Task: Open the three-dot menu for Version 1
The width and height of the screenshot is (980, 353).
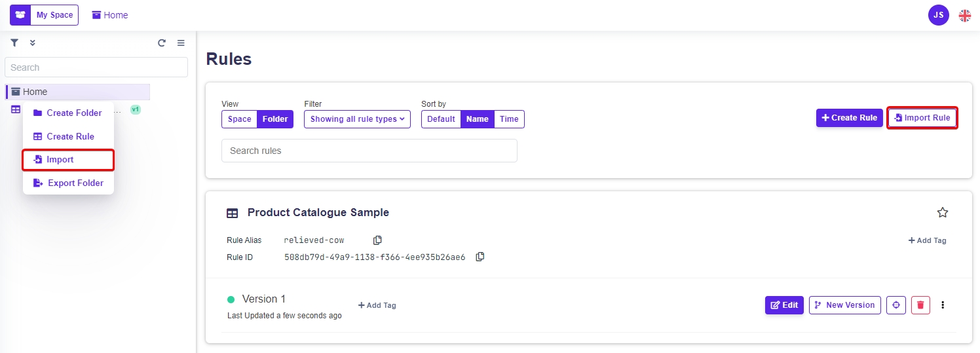Action: (943, 305)
